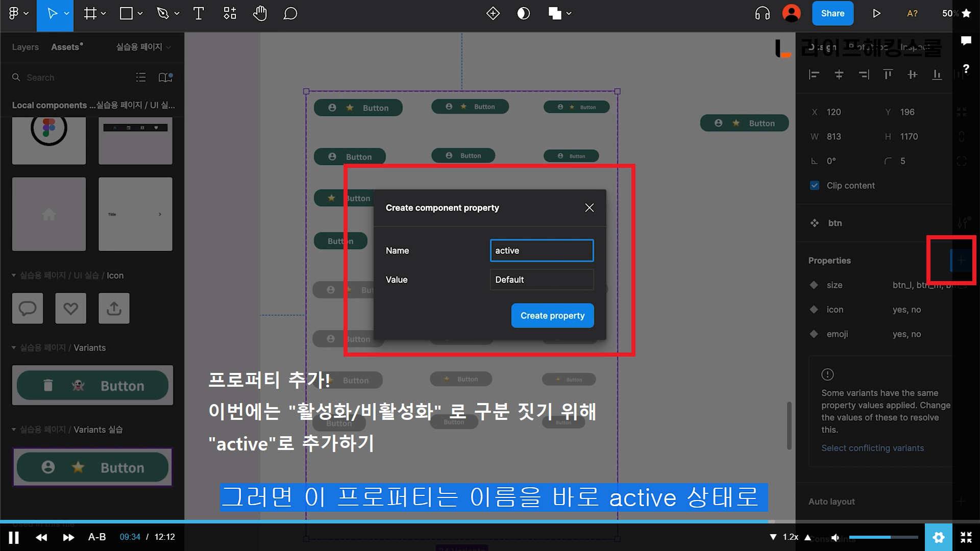Image resolution: width=980 pixels, height=551 pixels.
Task: Open the Resources components tool
Action: tap(230, 14)
